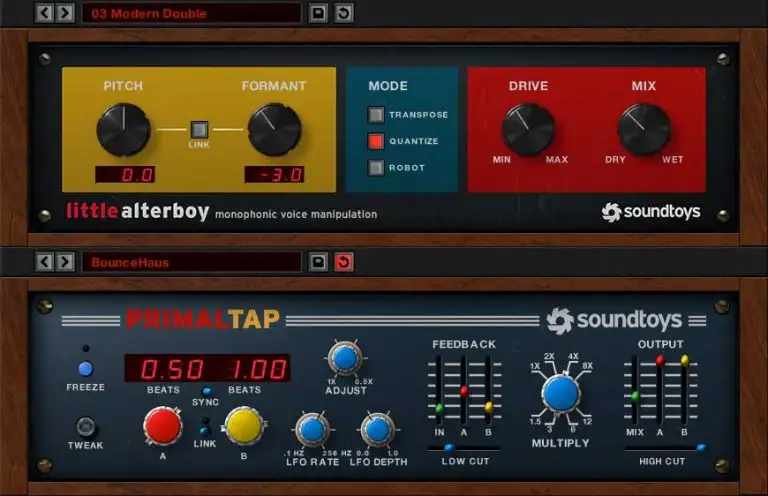Click the PRIMALTAP title logo
The width and height of the screenshot is (768, 496).
202,320
